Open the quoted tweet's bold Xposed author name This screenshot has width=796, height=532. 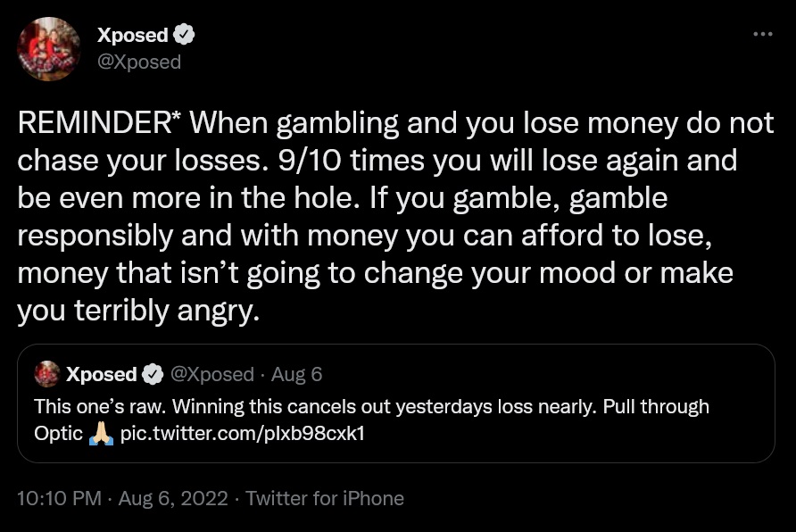coord(101,374)
